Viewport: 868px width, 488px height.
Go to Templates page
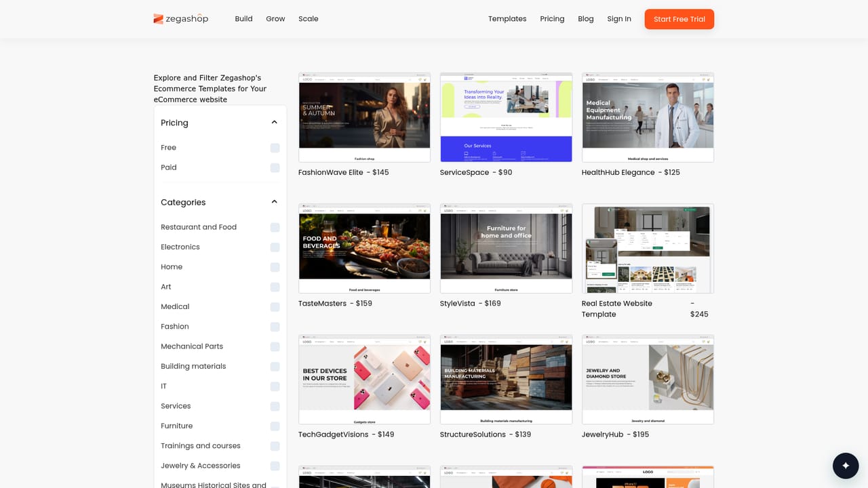click(507, 19)
